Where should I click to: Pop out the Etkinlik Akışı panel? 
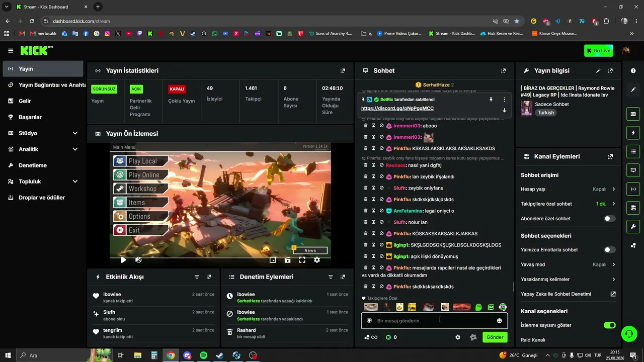209,277
